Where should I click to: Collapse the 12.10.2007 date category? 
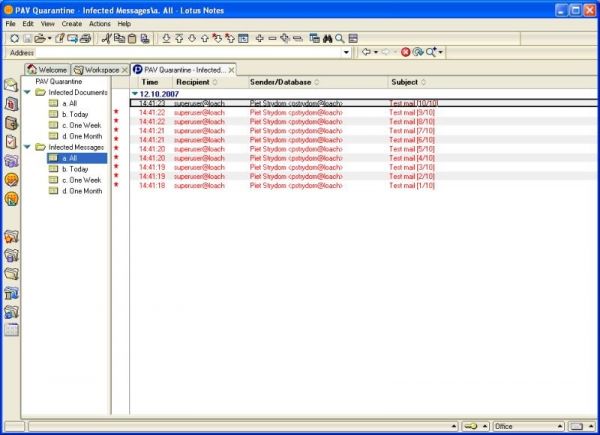[135, 92]
